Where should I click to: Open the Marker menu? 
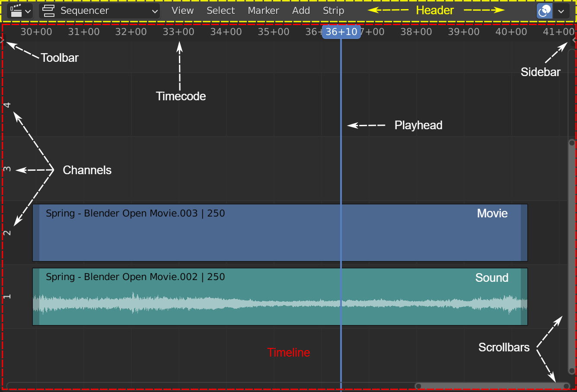pyautogui.click(x=263, y=11)
